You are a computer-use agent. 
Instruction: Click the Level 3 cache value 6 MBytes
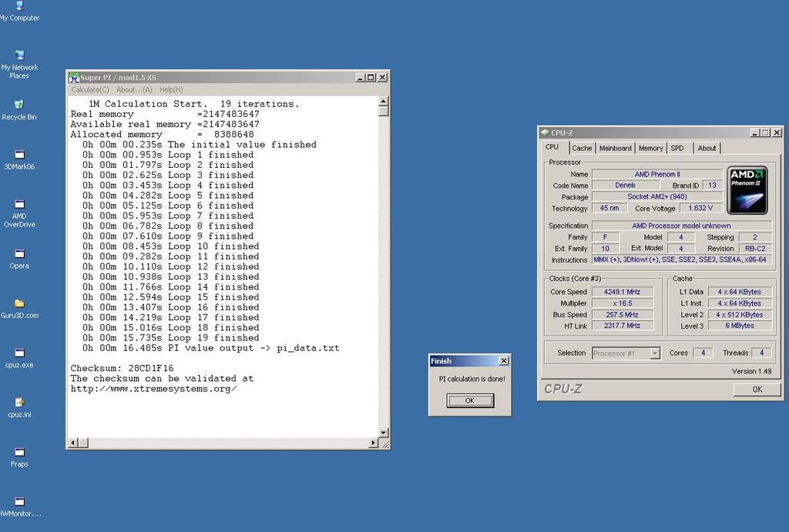point(740,326)
